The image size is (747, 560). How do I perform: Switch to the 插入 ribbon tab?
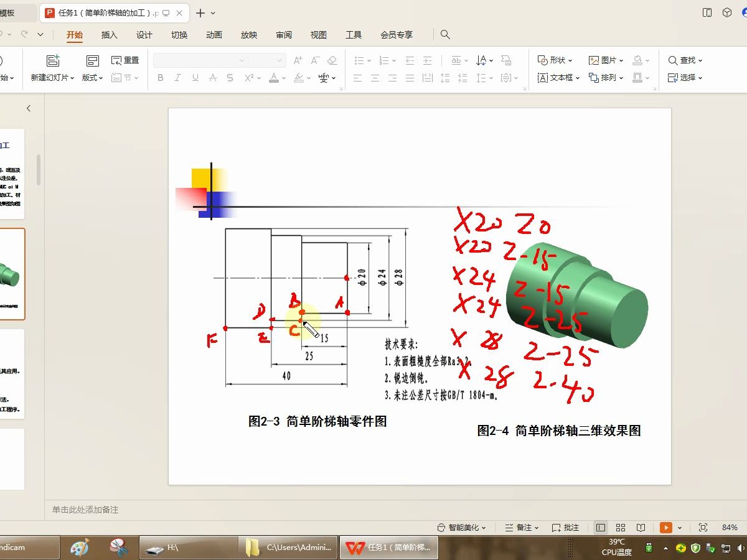(x=109, y=35)
